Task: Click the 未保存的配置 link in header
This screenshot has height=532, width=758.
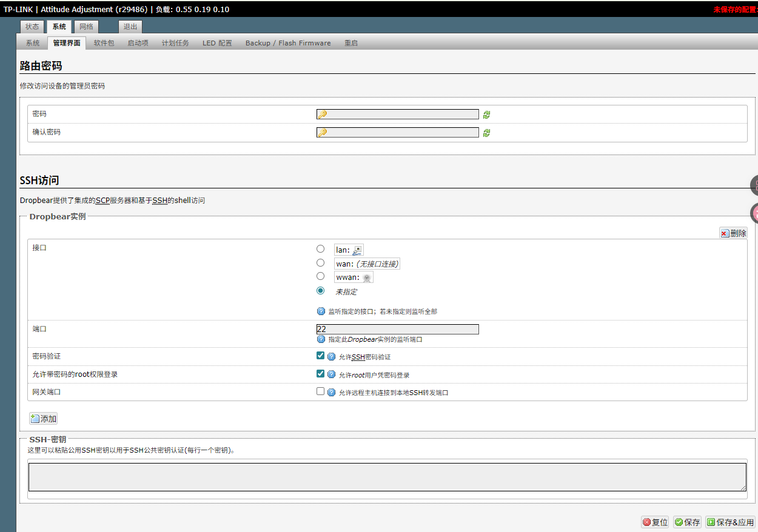Action: click(x=735, y=10)
